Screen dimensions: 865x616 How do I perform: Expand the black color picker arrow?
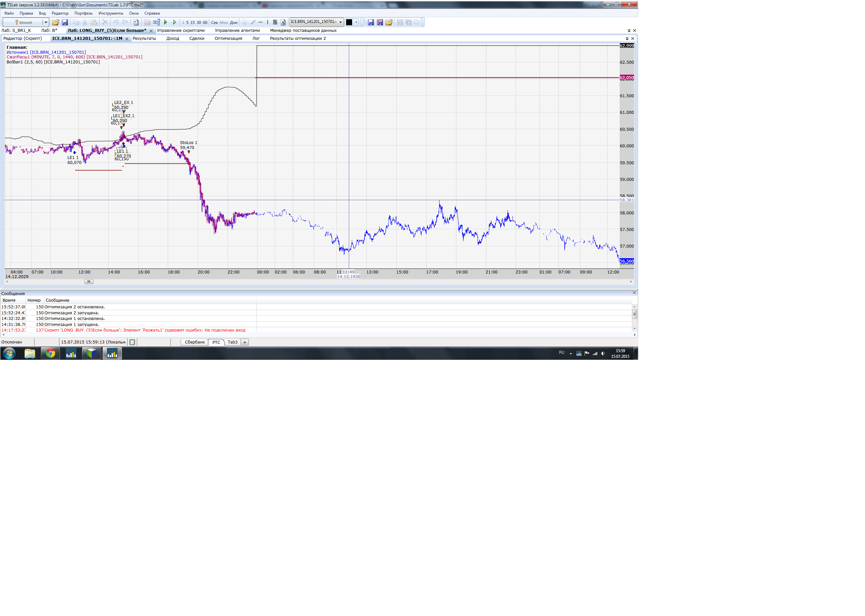point(356,22)
